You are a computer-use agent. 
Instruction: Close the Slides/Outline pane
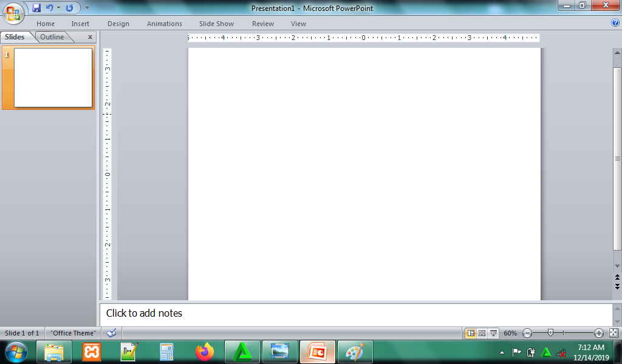coord(90,37)
